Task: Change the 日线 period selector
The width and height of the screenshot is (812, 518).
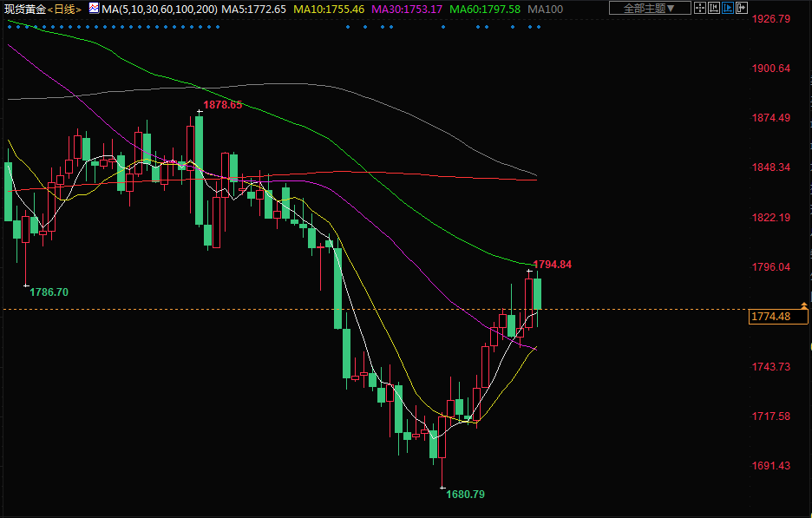Action: pyautogui.click(x=65, y=9)
